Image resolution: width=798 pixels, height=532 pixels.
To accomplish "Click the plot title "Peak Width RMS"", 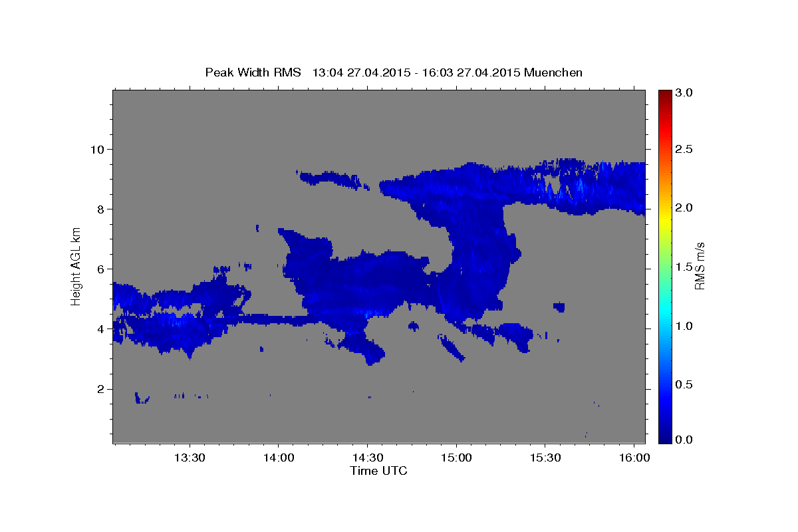I will click(x=253, y=72).
